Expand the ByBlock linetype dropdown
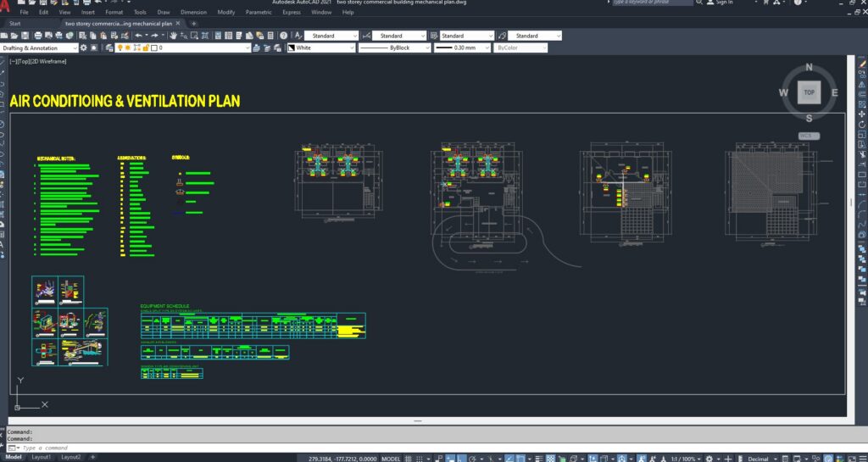Screen dimensions: 868x462 click(427, 47)
